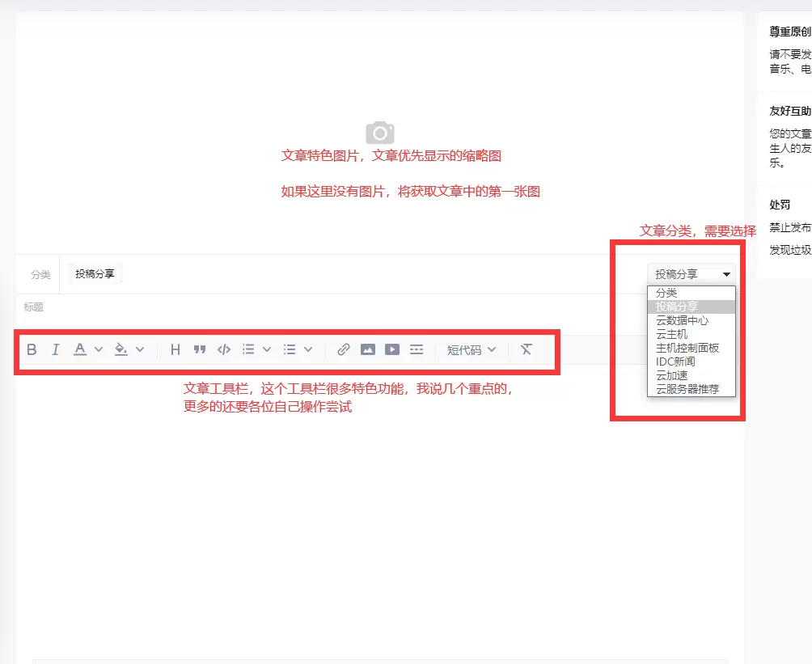Click the 投稿分享 tag next to 分类
The height and width of the screenshot is (664, 812).
93,273
